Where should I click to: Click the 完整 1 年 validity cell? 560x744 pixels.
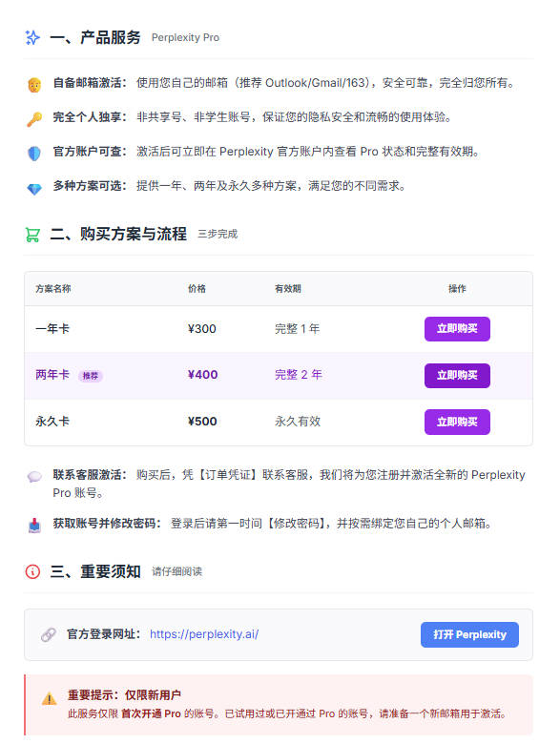[x=297, y=328]
